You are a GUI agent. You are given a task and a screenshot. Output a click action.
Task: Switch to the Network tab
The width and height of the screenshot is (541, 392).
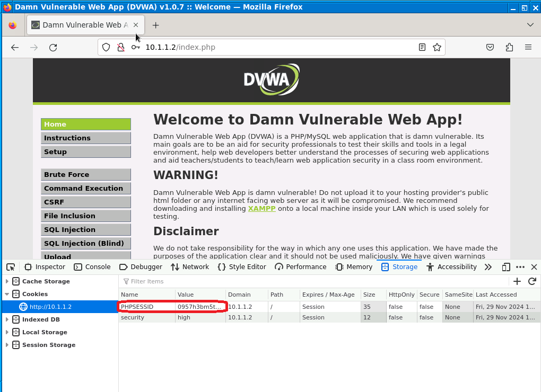tap(190, 267)
